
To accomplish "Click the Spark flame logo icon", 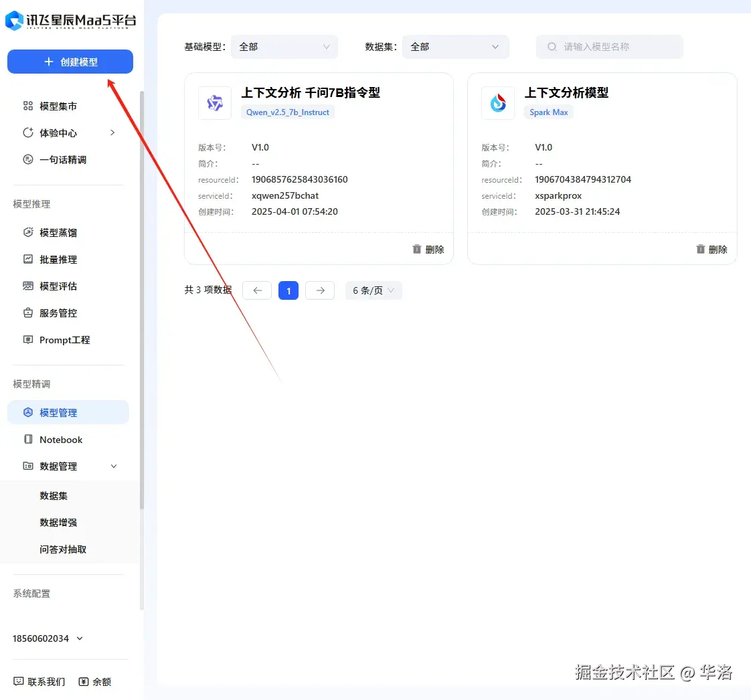I will (x=498, y=103).
